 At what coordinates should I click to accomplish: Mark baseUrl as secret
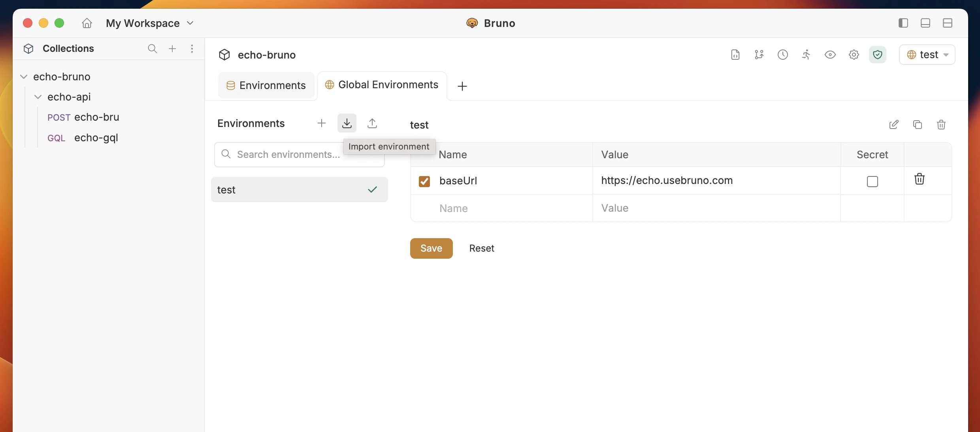point(872,182)
